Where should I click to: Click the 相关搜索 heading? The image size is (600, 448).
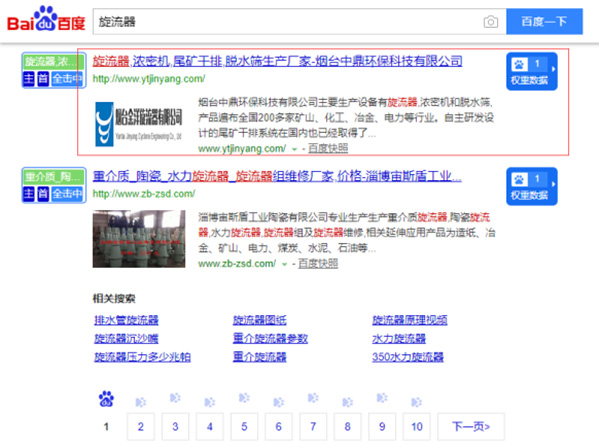pos(114,299)
